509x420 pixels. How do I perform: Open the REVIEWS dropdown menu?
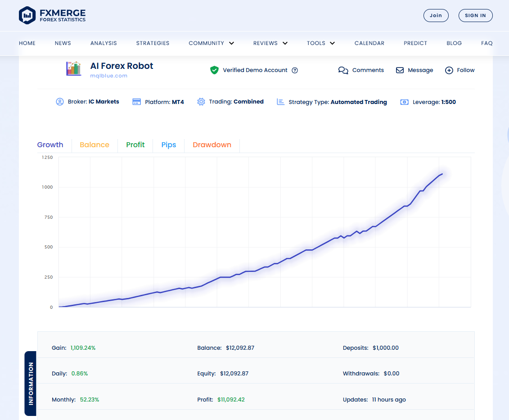click(x=270, y=43)
